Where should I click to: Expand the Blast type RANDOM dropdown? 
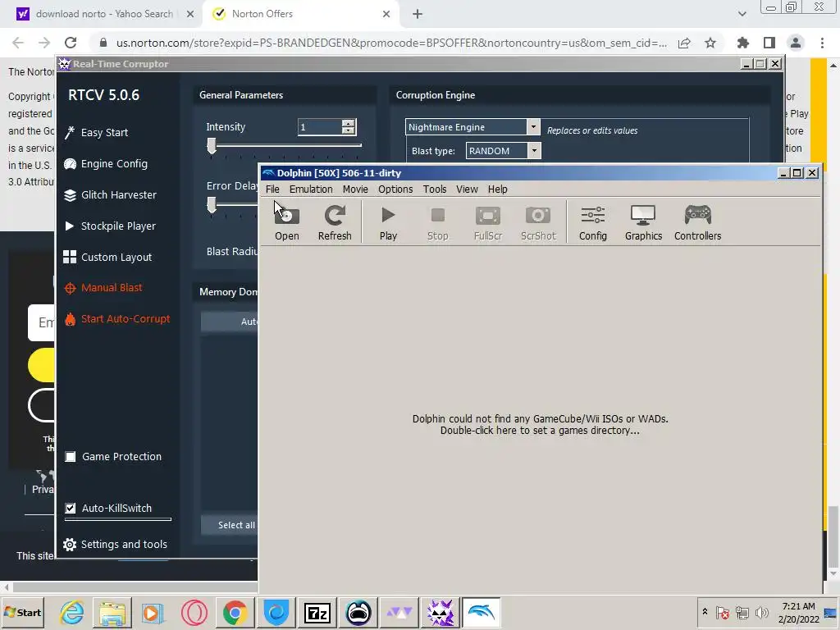[534, 151]
